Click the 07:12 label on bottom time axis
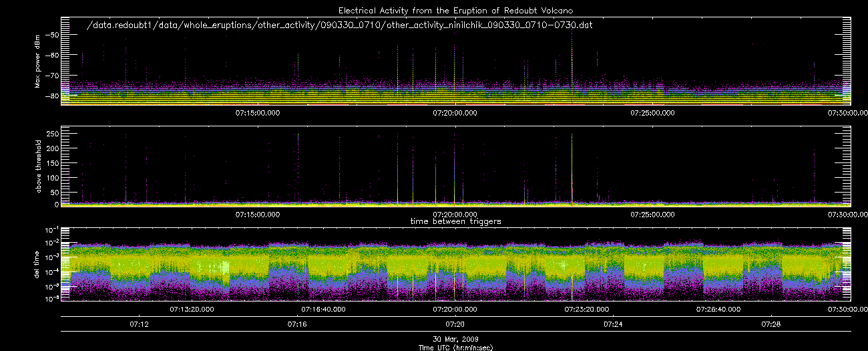The image size is (868, 351). coord(140,324)
